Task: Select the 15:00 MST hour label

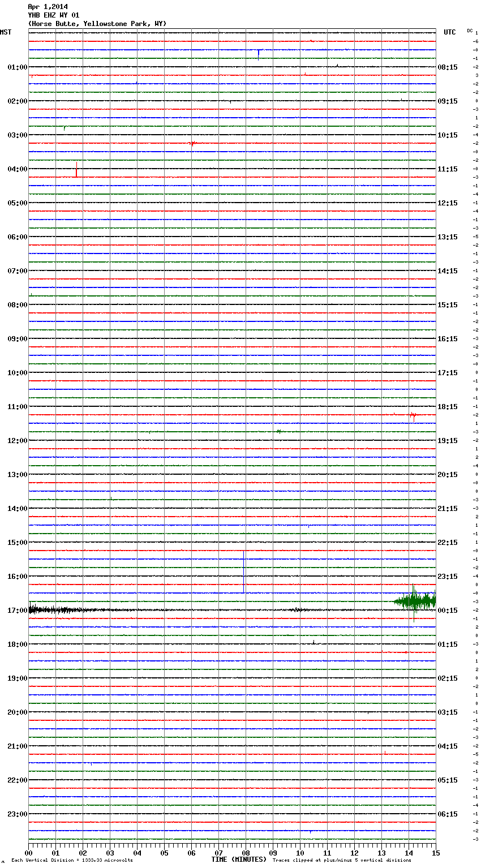Action: coord(17,542)
